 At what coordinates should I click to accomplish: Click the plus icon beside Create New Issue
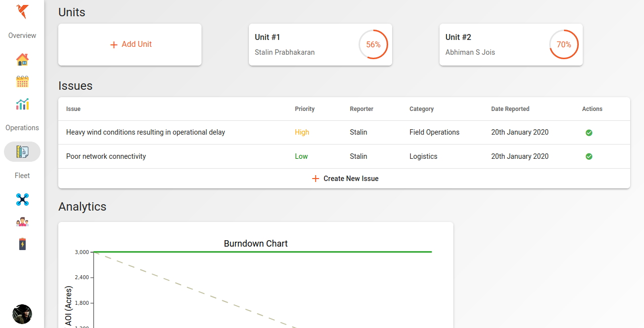[x=316, y=179]
